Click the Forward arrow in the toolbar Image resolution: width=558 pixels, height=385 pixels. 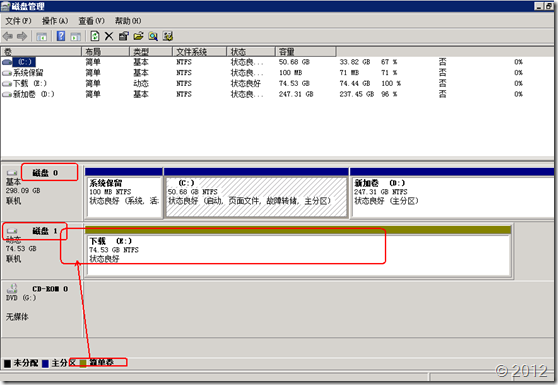[x=22, y=36]
